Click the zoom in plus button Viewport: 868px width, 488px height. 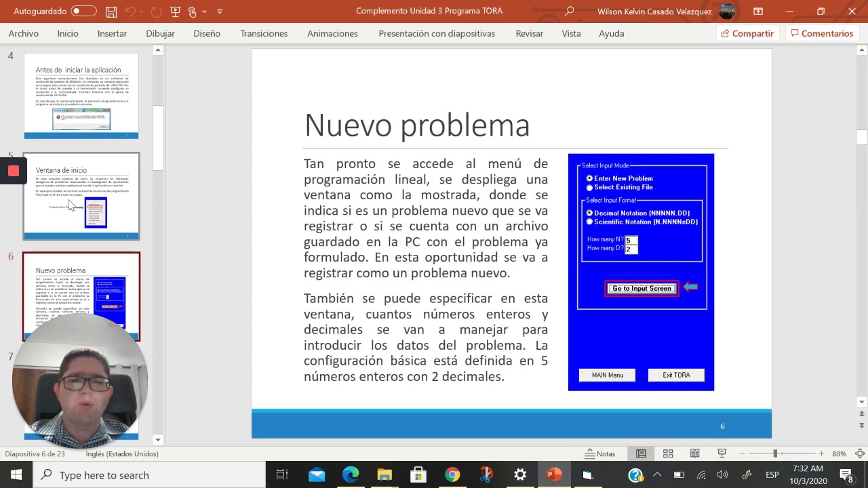(821, 453)
